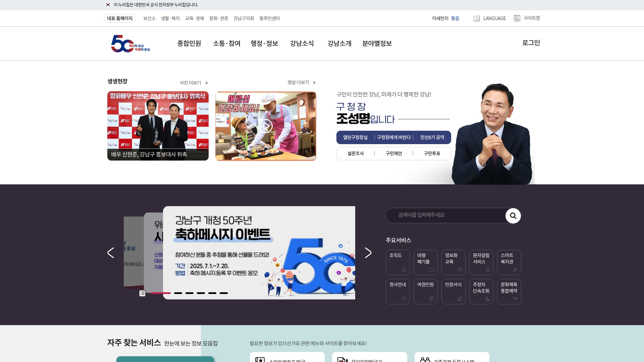The height and width of the screenshot is (362, 644).
Task: Select the last banner indicator dash
Action: click(224, 293)
